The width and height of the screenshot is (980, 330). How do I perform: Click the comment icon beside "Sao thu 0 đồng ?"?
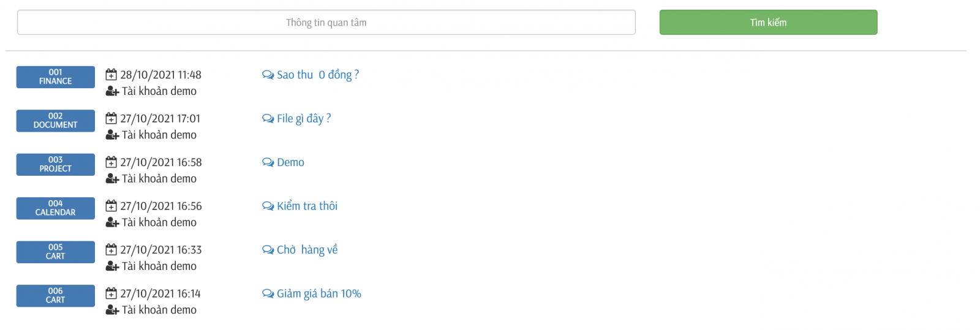coord(268,75)
